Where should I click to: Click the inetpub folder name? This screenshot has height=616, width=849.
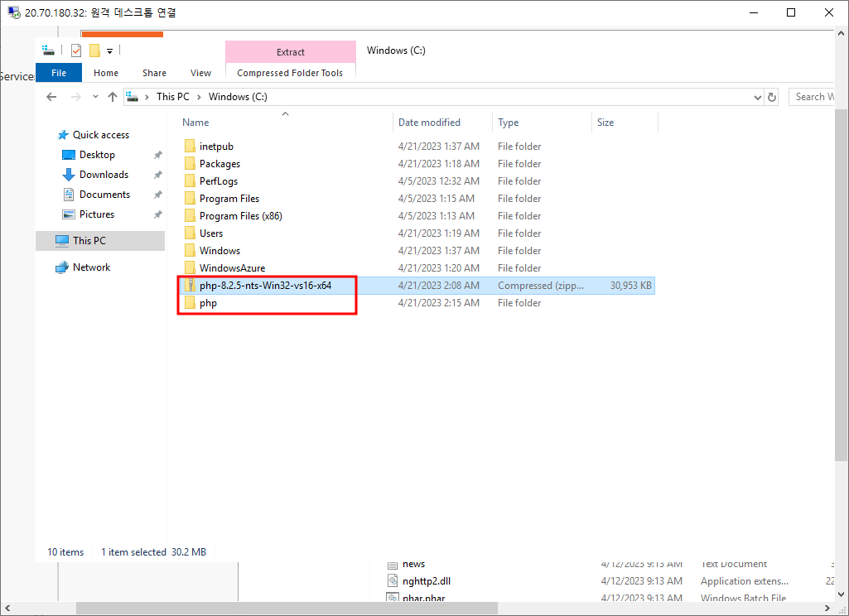[216, 147]
